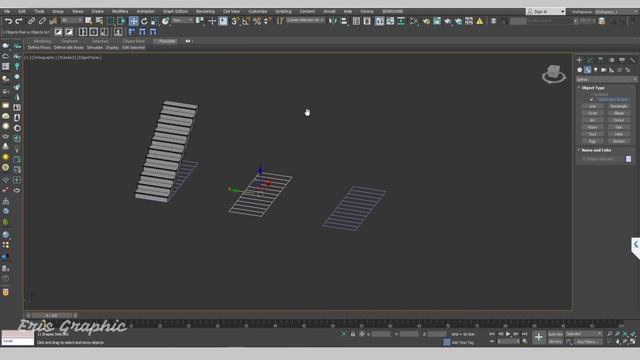Open the Align tool icon
The image size is (640, 360).
click(x=344, y=21)
